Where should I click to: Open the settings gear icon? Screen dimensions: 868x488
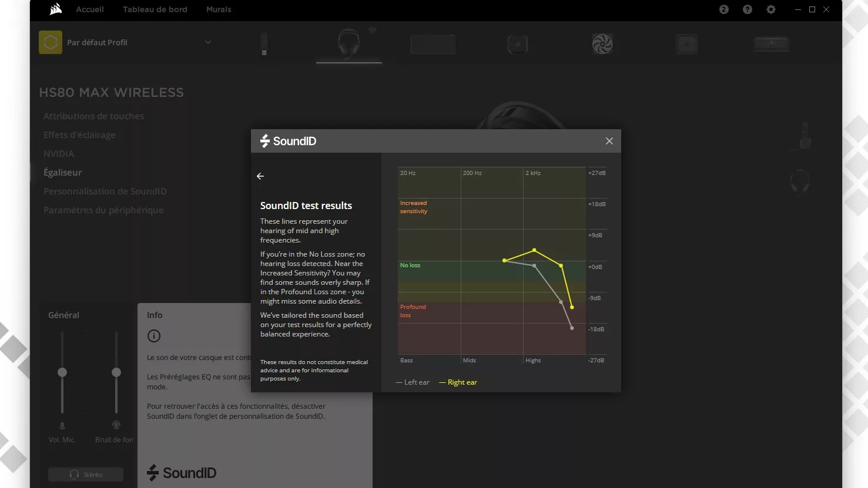[771, 9]
